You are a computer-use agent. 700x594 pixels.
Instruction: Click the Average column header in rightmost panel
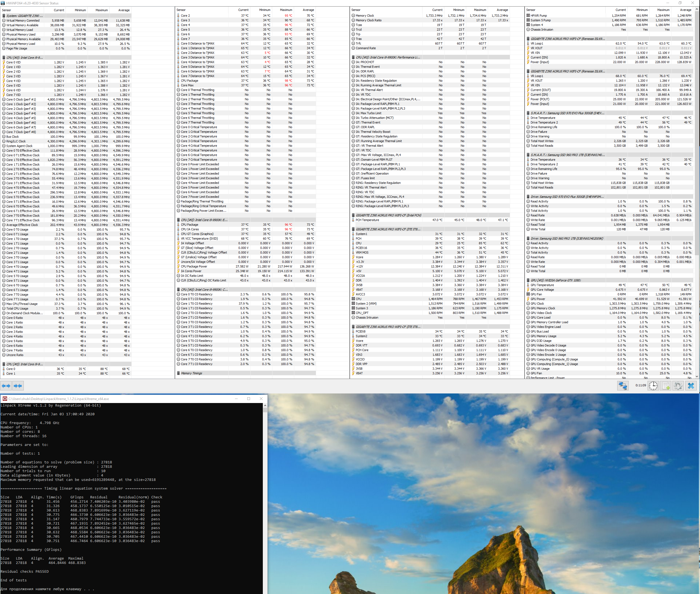click(685, 10)
